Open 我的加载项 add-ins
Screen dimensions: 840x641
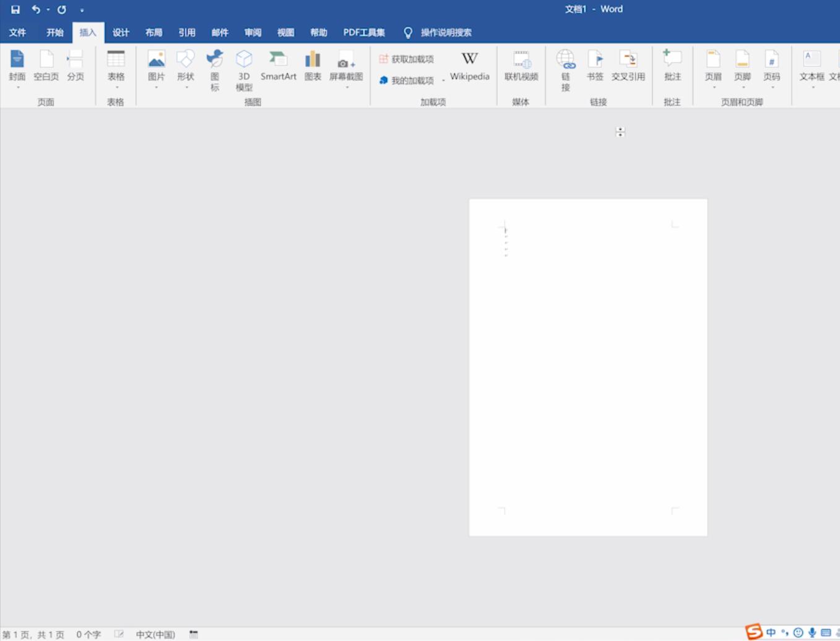point(407,80)
